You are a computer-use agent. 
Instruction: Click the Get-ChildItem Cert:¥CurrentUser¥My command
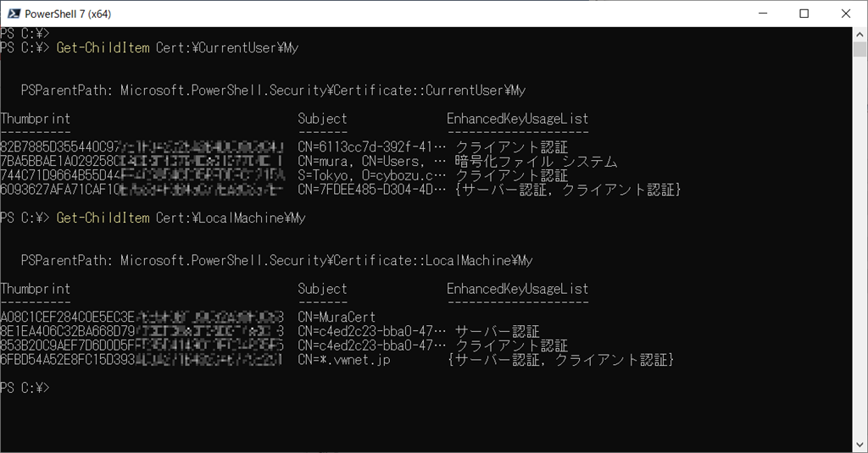[x=177, y=48]
